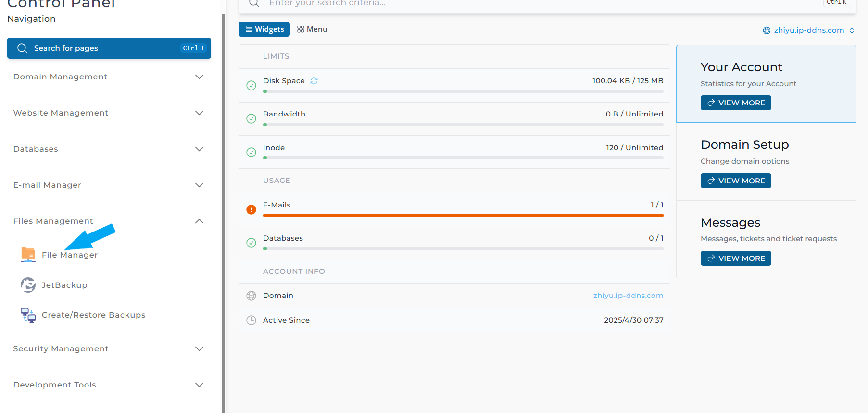This screenshot has height=413, width=868.
Task: Click the E-Mails orange warning icon
Action: [251, 209]
